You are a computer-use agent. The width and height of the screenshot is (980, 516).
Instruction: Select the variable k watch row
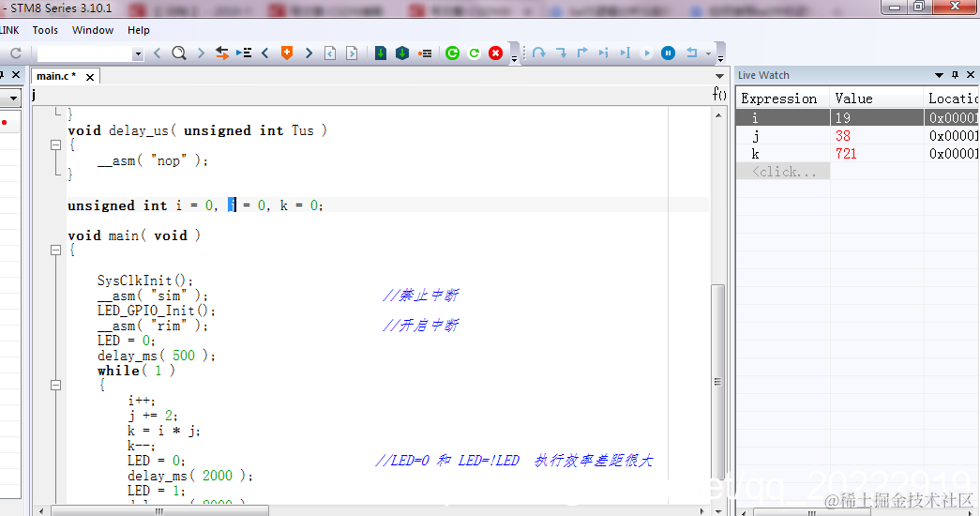click(857, 154)
